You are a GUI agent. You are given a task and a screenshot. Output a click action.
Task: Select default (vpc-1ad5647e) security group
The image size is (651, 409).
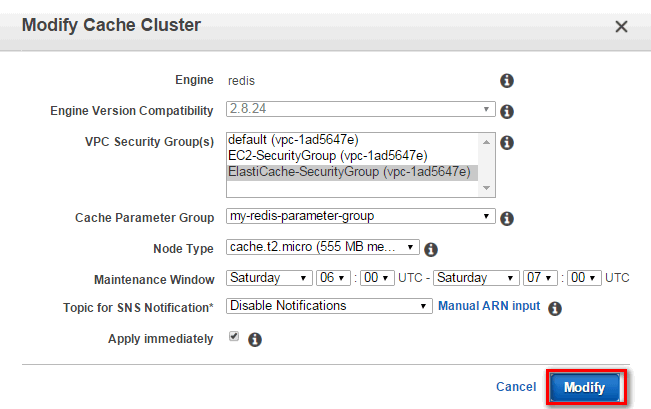[x=352, y=140]
